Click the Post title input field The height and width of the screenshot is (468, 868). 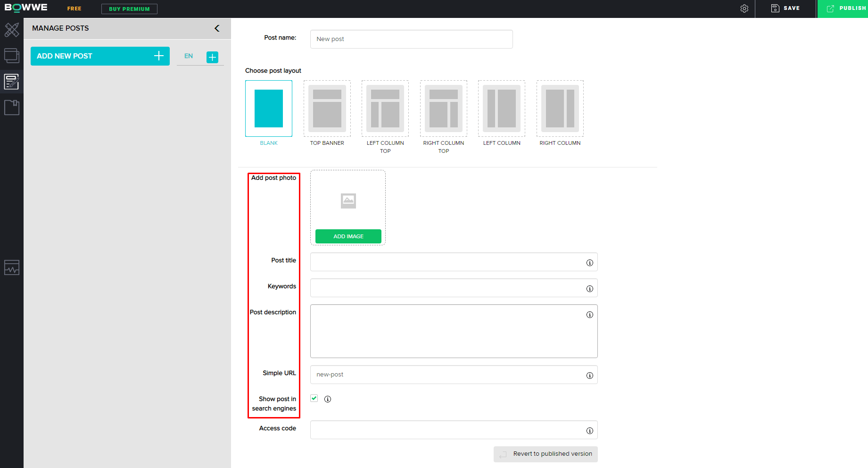[454, 262]
